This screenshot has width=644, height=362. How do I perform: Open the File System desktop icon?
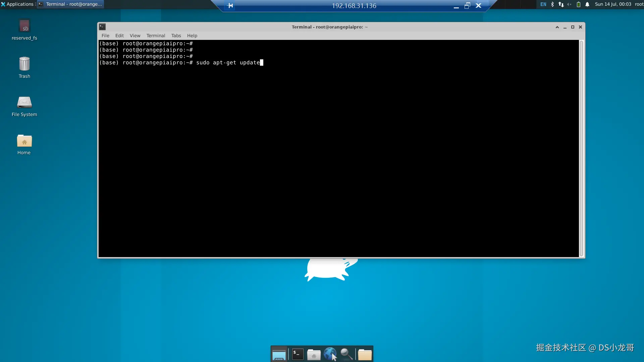click(x=24, y=103)
